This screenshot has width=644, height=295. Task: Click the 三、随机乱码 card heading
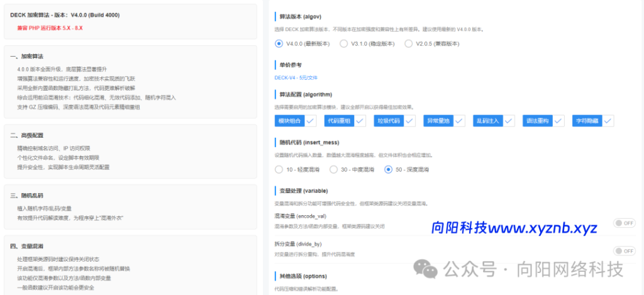pyautogui.click(x=26, y=196)
